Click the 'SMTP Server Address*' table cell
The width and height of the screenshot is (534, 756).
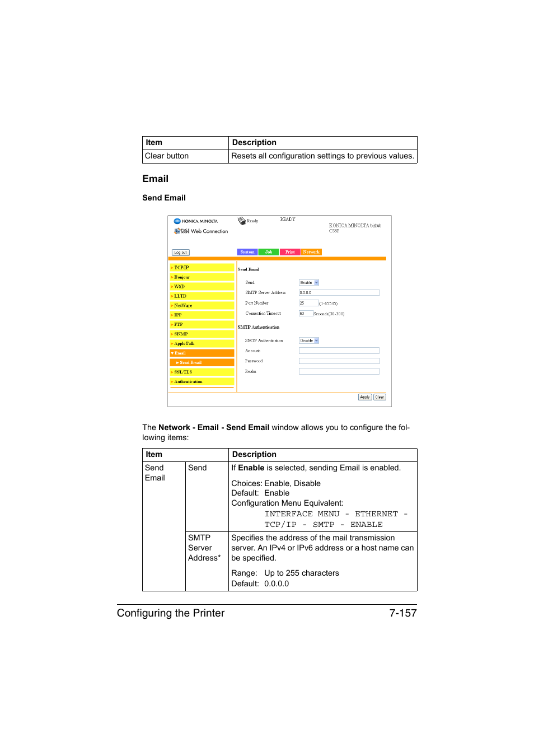click(x=207, y=561)
